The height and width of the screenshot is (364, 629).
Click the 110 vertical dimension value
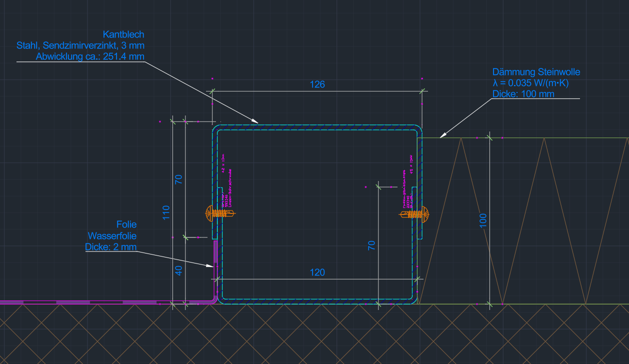[x=166, y=212]
